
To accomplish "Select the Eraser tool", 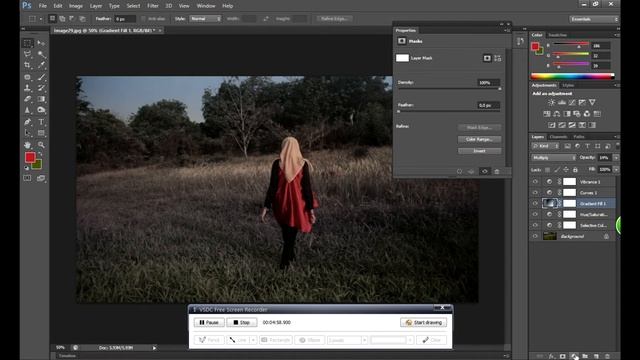I will tap(27, 99).
